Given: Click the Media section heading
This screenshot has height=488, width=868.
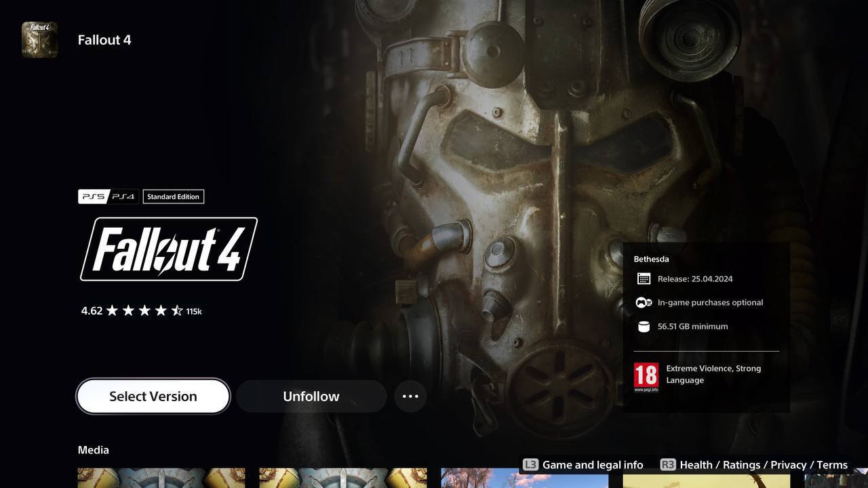Looking at the screenshot, I should tap(94, 450).
